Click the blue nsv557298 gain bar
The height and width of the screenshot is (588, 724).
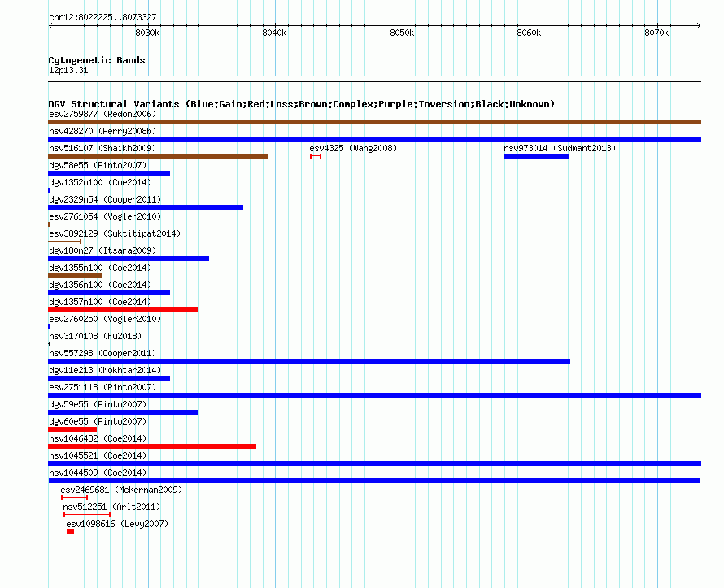point(309,361)
